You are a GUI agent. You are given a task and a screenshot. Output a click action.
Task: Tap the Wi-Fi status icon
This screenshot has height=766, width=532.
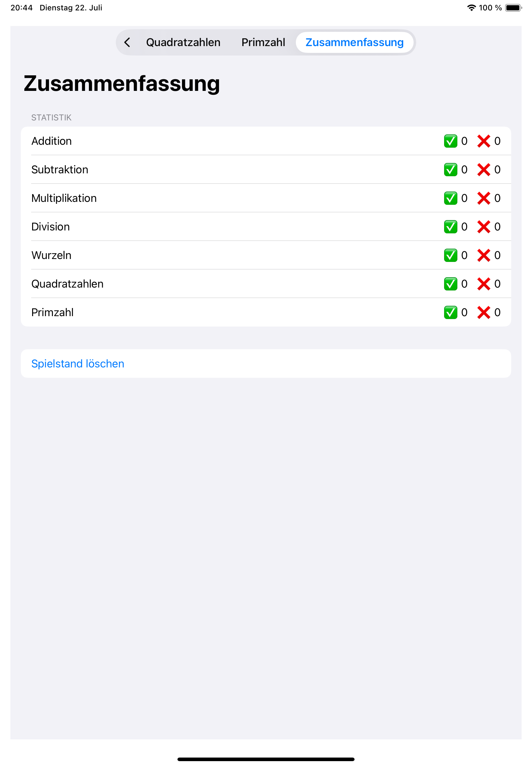point(471,8)
